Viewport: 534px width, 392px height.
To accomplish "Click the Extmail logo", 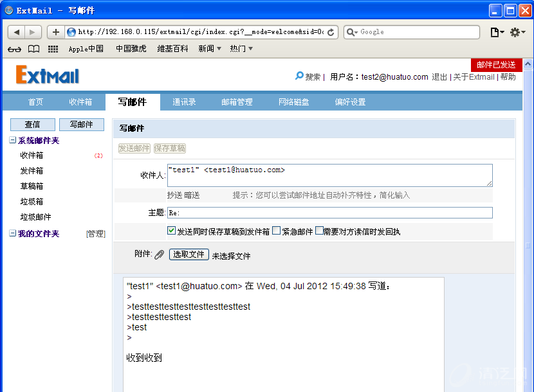I will tap(48, 75).
